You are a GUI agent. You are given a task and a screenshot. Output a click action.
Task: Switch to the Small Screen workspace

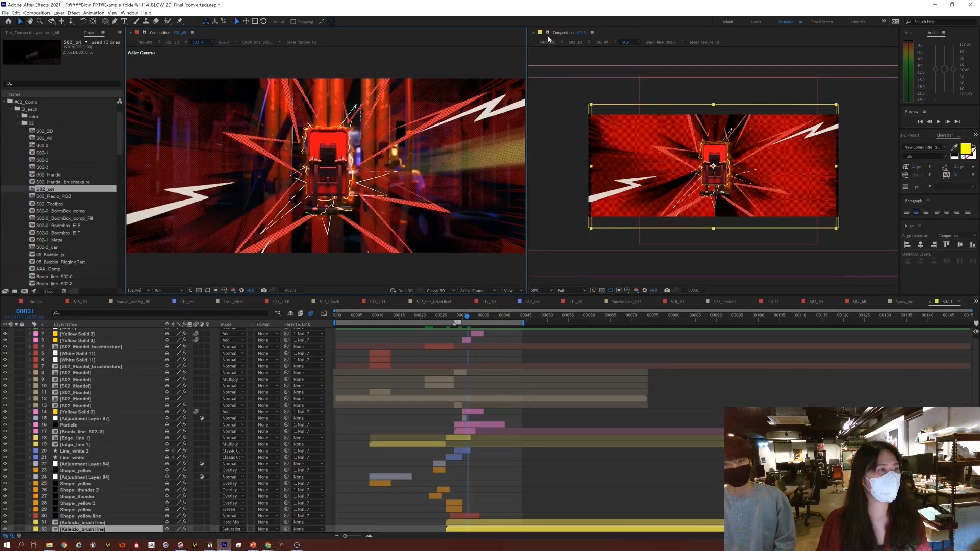[822, 22]
